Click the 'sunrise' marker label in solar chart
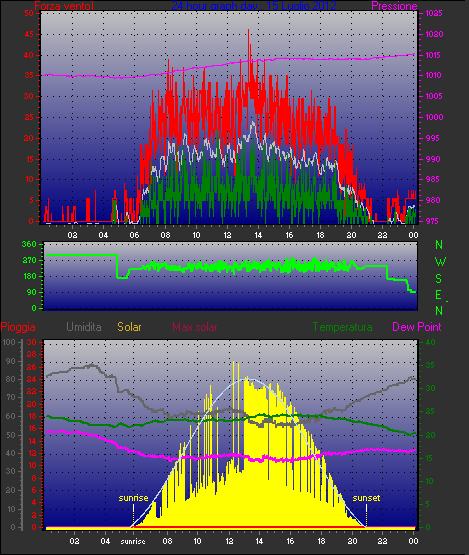The width and height of the screenshot is (469, 555). pyautogui.click(x=133, y=498)
